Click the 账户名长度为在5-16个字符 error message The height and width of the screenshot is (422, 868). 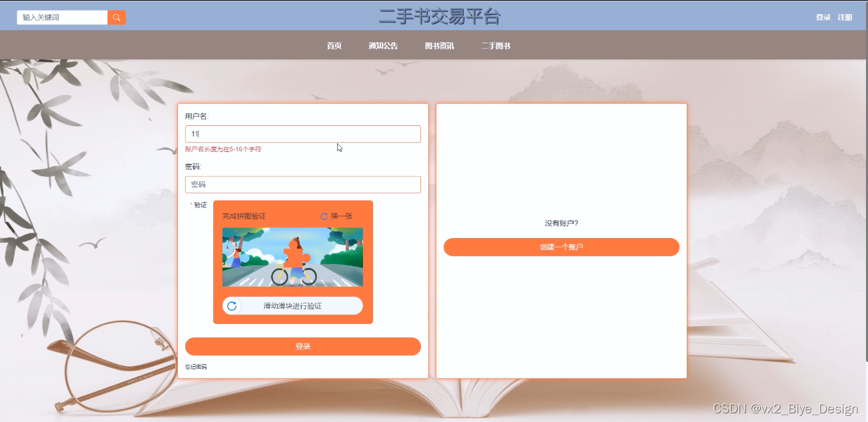click(x=223, y=149)
